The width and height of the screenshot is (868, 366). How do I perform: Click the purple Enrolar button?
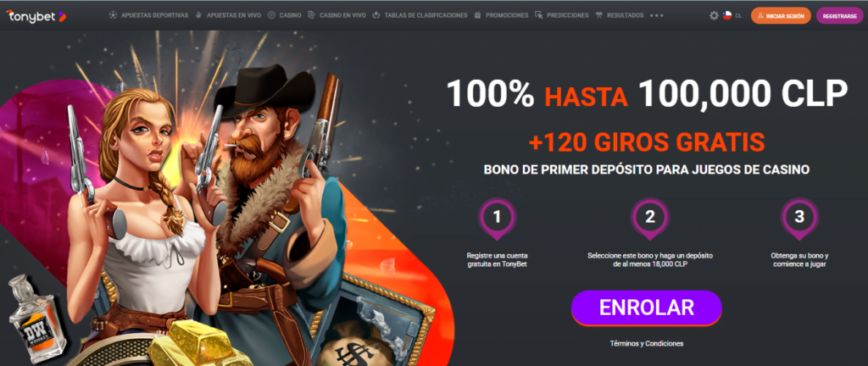click(647, 308)
